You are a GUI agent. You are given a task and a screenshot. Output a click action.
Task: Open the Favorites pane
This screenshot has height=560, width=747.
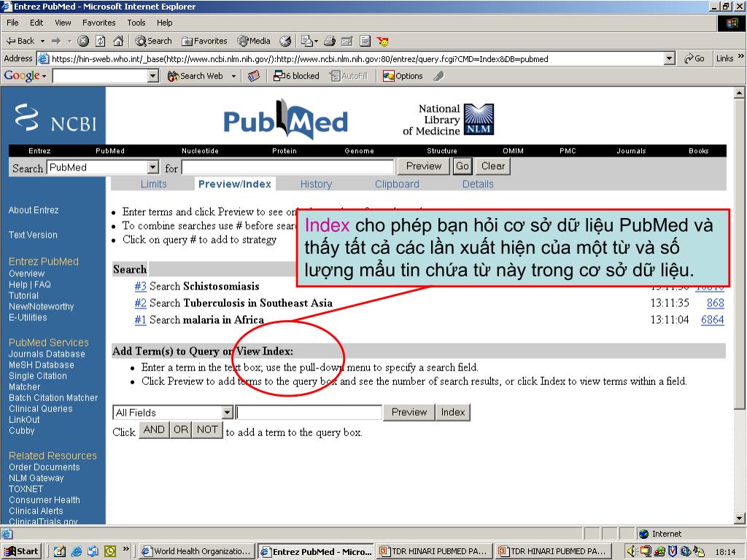tap(204, 41)
